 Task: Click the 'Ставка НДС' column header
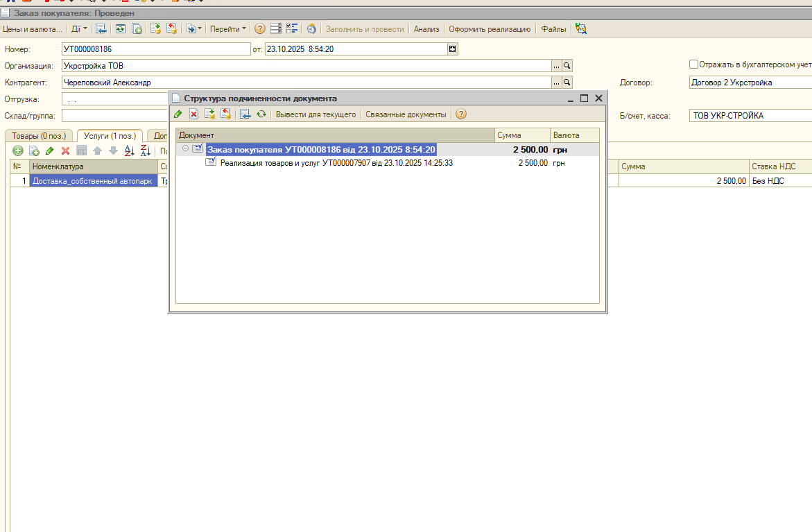(x=780, y=166)
